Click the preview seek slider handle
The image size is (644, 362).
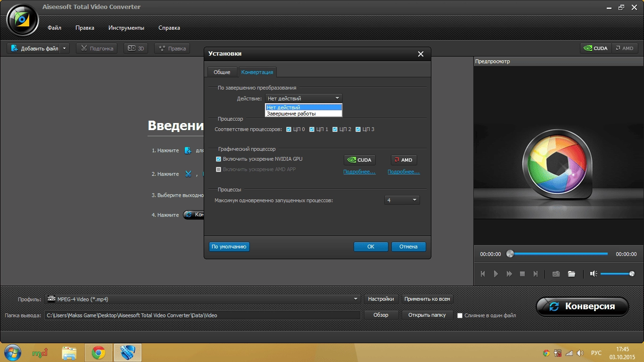[x=510, y=254]
